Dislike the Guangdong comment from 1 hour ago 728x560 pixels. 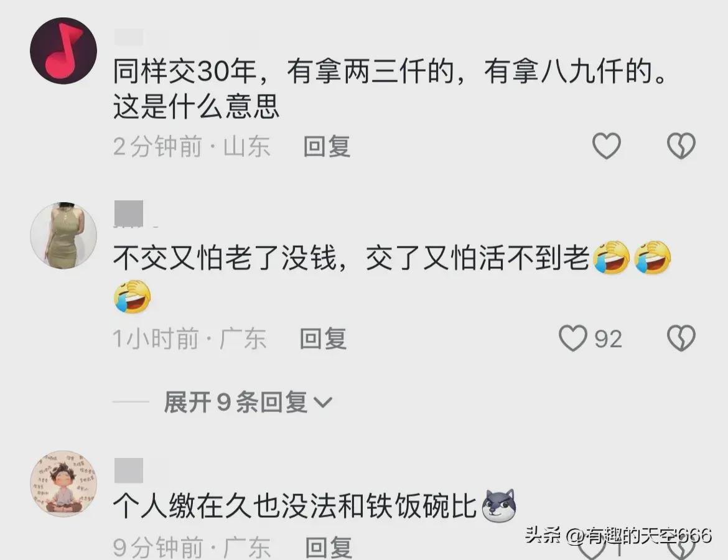pyautogui.click(x=681, y=338)
